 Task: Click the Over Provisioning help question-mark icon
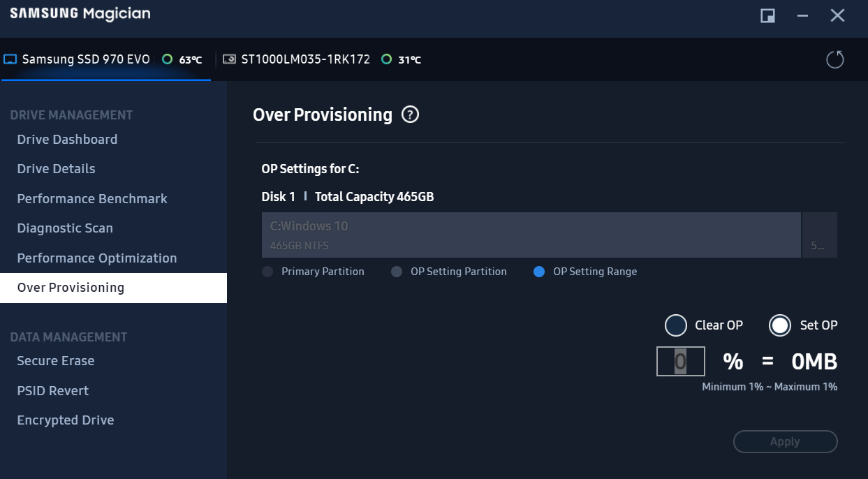coord(411,115)
